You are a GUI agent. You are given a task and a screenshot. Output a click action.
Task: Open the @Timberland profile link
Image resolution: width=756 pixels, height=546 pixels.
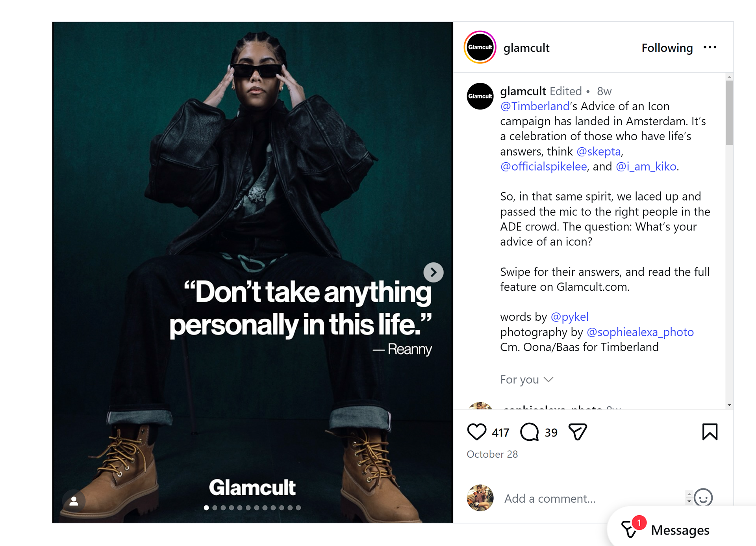coord(535,106)
